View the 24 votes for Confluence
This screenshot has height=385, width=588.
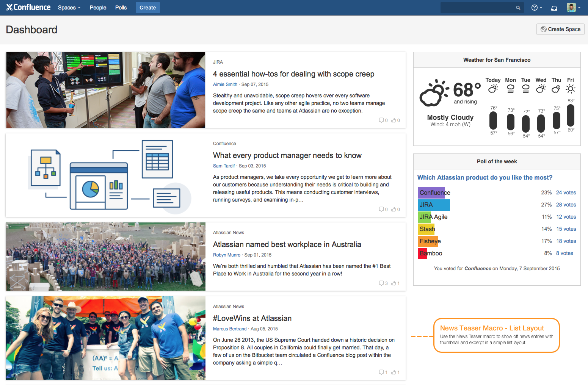(566, 192)
